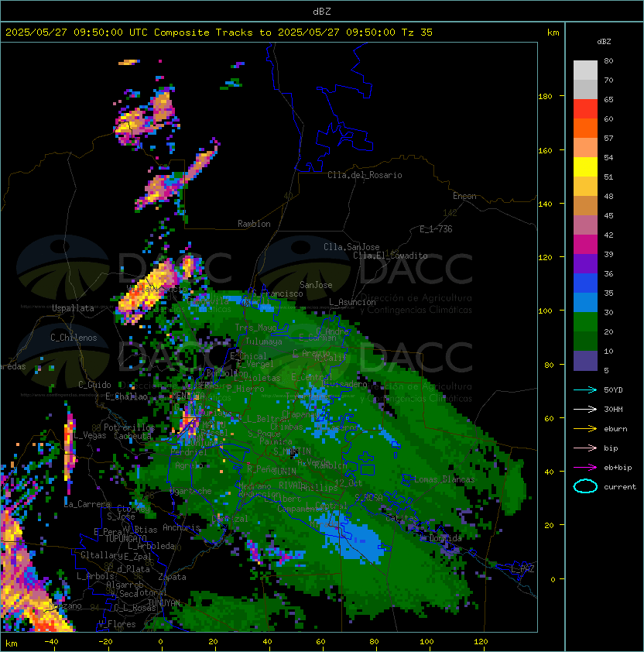Click the cyan 50YD arrow in legend
This screenshot has height=652, width=644.
click(585, 390)
